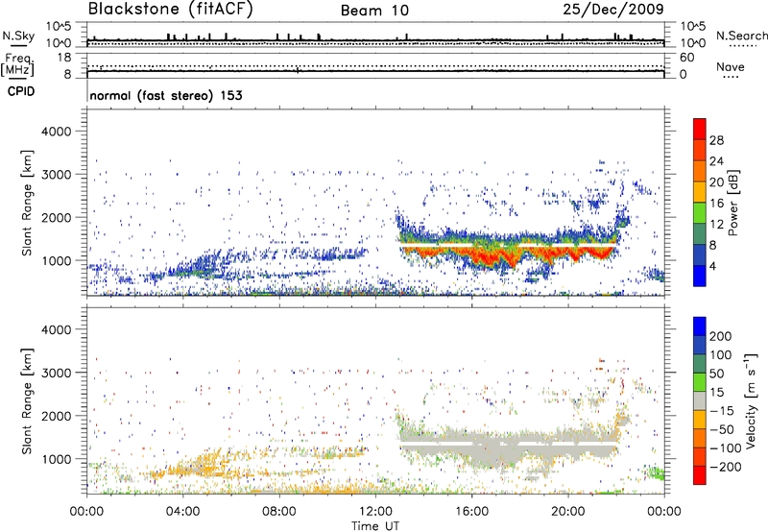Viewport: 768px width, 532px height.
Task: Click the 'Slant Range [km]' label of the velocity panel
Action: (27, 401)
